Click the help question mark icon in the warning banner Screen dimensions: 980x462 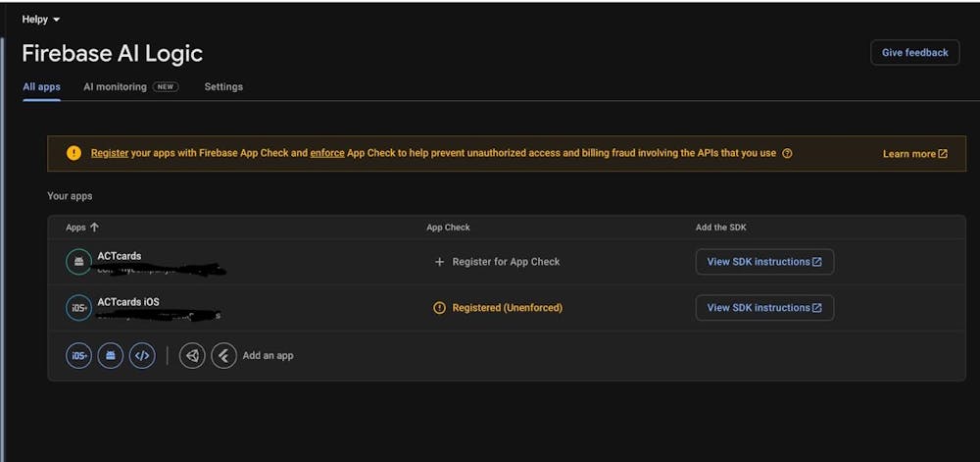pos(787,153)
